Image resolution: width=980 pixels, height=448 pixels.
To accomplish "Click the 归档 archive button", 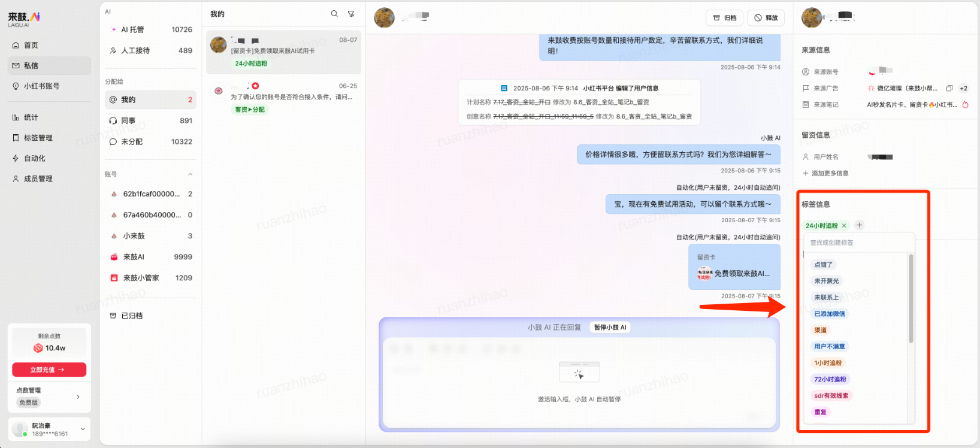I will pyautogui.click(x=724, y=18).
